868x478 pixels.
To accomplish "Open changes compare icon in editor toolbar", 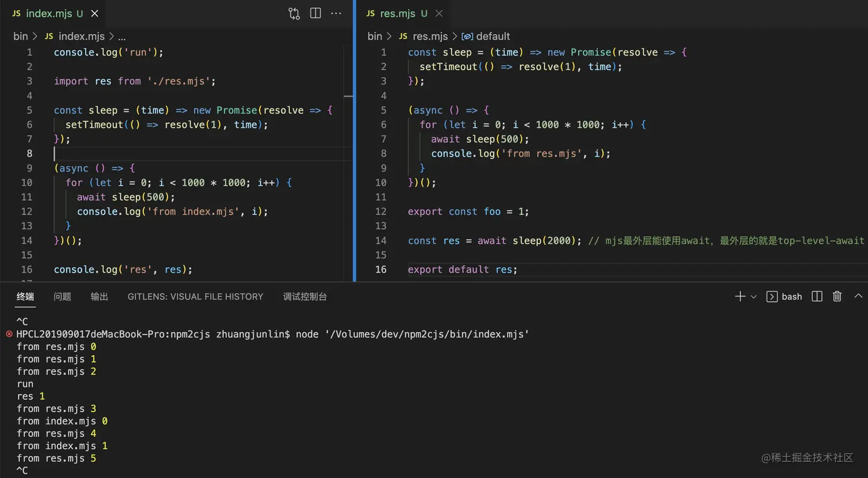I will coord(294,13).
